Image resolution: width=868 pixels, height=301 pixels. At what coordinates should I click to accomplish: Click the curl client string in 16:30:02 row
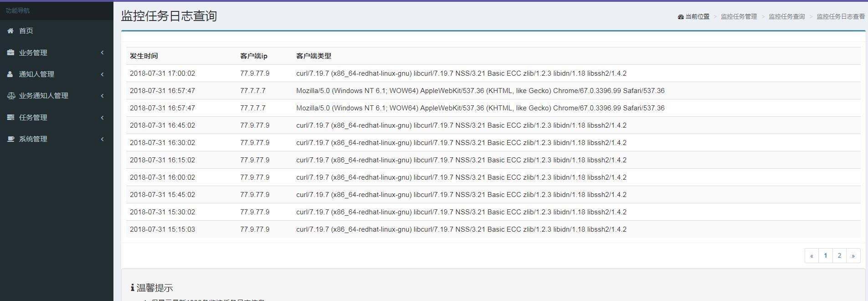pyautogui.click(x=461, y=143)
